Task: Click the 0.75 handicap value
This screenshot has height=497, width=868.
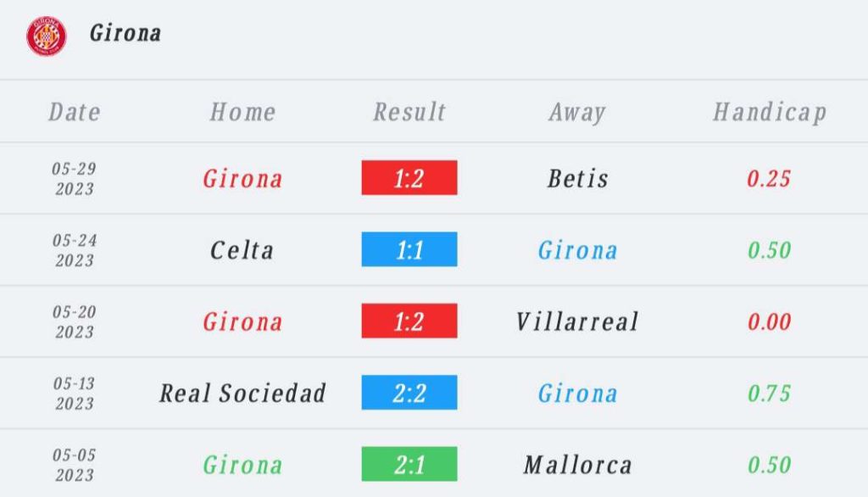Action: pyautogui.click(x=769, y=394)
